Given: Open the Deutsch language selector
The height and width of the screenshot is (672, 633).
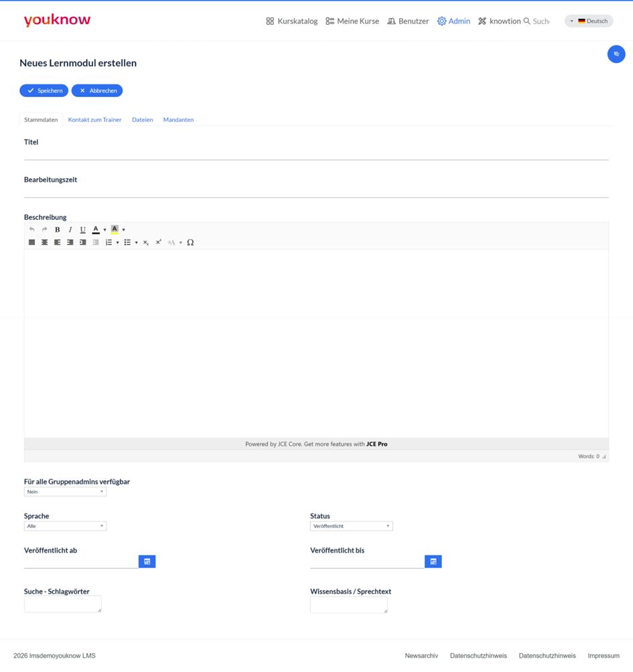Looking at the screenshot, I should 589,21.
